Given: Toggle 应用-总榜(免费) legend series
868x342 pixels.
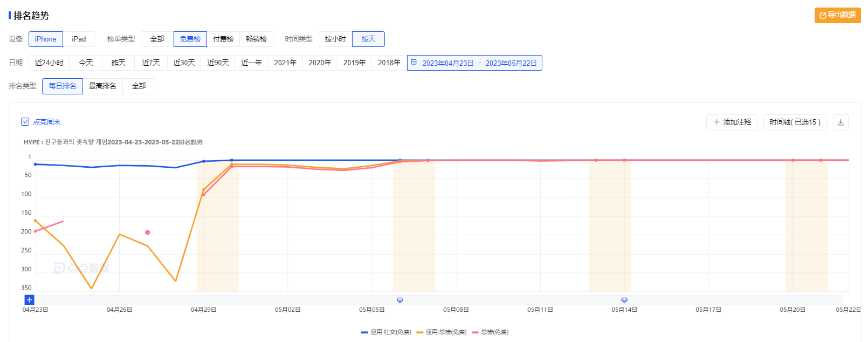Looking at the screenshot, I should click(x=441, y=332).
